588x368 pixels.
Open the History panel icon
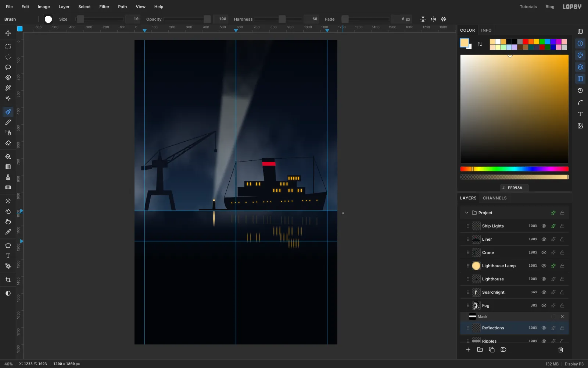580,91
